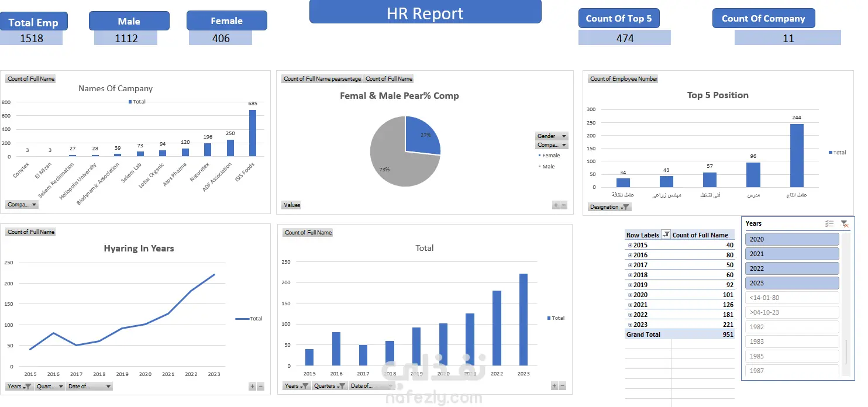This screenshot has width=868, height=407.
Task: Click the plus button on the Total bar chart
Action: [554, 386]
